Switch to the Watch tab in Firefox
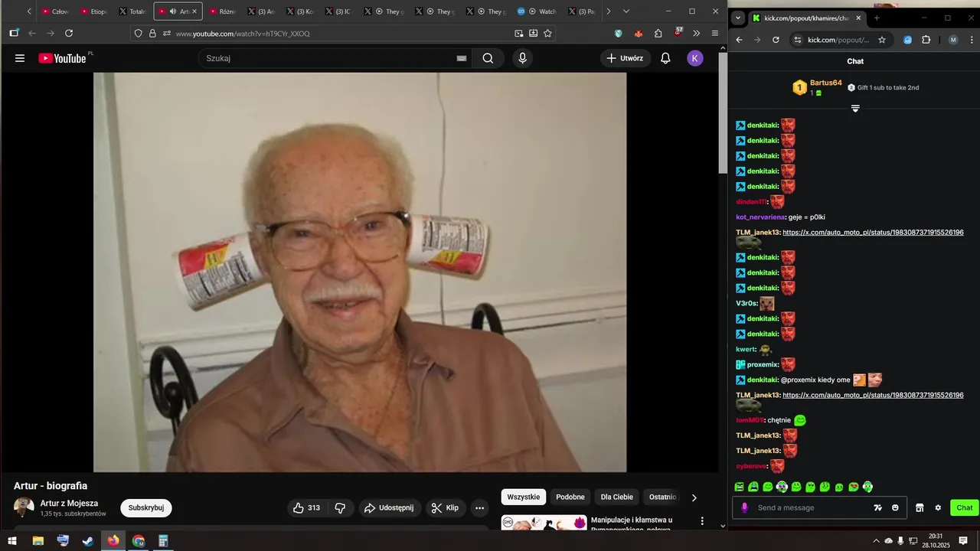 tap(537, 11)
